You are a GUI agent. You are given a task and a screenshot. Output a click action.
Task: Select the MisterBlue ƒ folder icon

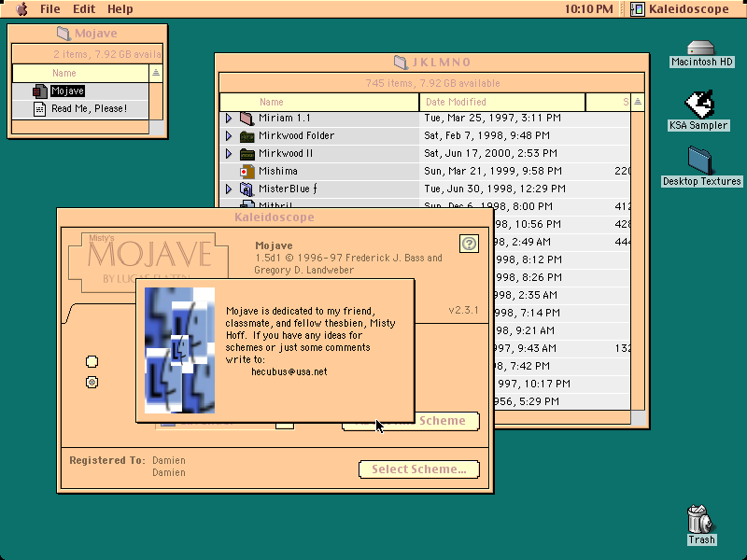[247, 189]
